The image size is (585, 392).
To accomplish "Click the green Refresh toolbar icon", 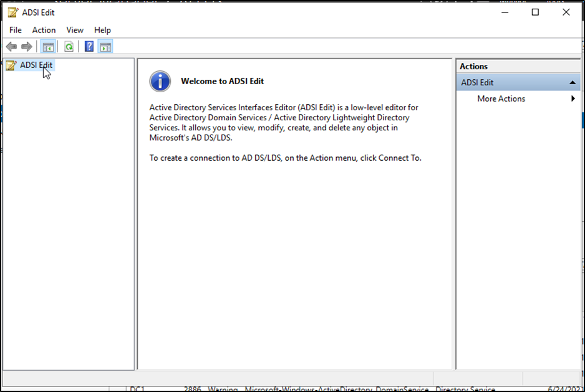I will click(69, 47).
